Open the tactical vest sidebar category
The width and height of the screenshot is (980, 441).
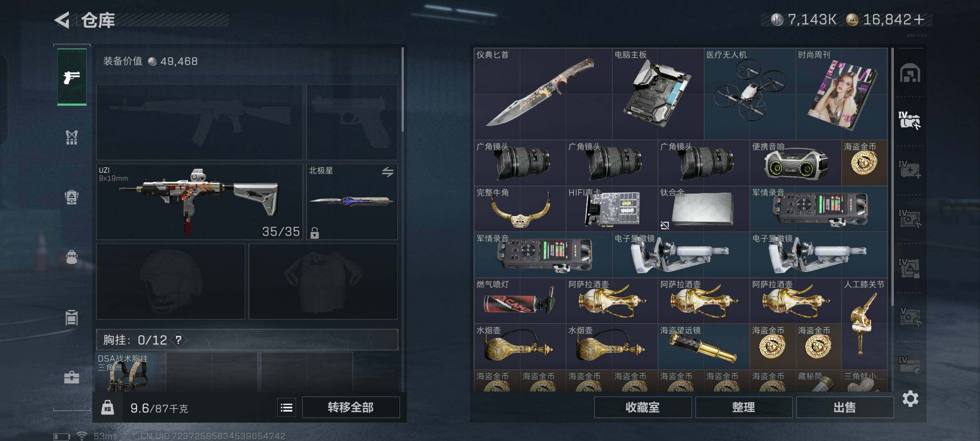tap(71, 138)
